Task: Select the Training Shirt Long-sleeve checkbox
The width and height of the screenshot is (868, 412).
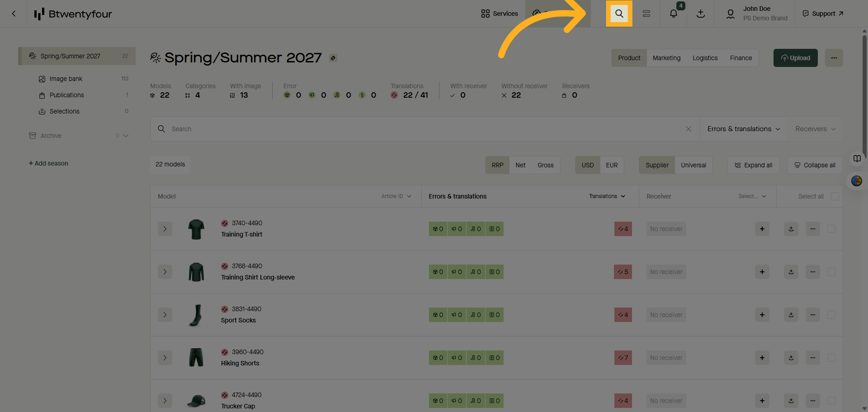Action: tap(831, 272)
